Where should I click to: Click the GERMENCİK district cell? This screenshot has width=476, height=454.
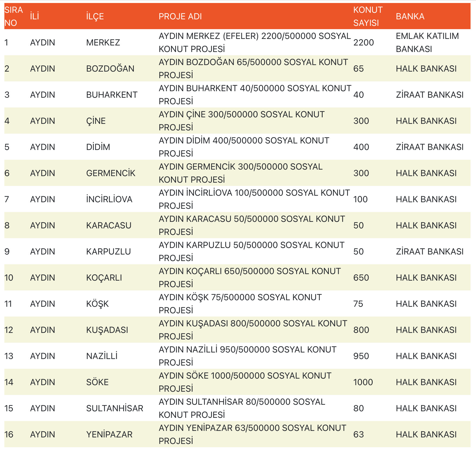(111, 173)
